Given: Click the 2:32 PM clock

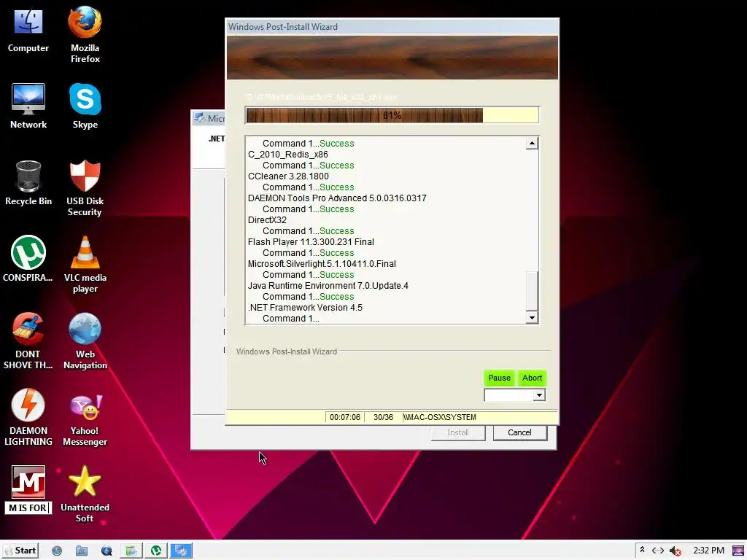Looking at the screenshot, I should (708, 551).
